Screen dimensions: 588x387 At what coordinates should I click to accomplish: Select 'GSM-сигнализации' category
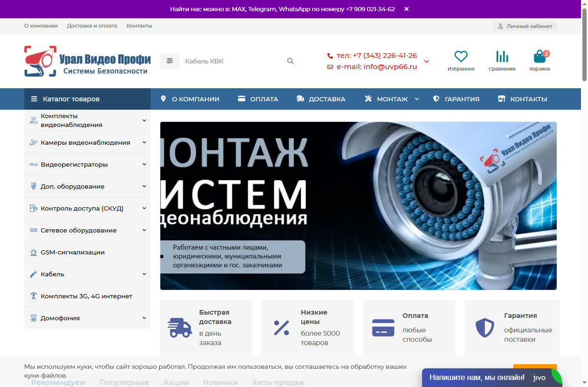(x=72, y=252)
